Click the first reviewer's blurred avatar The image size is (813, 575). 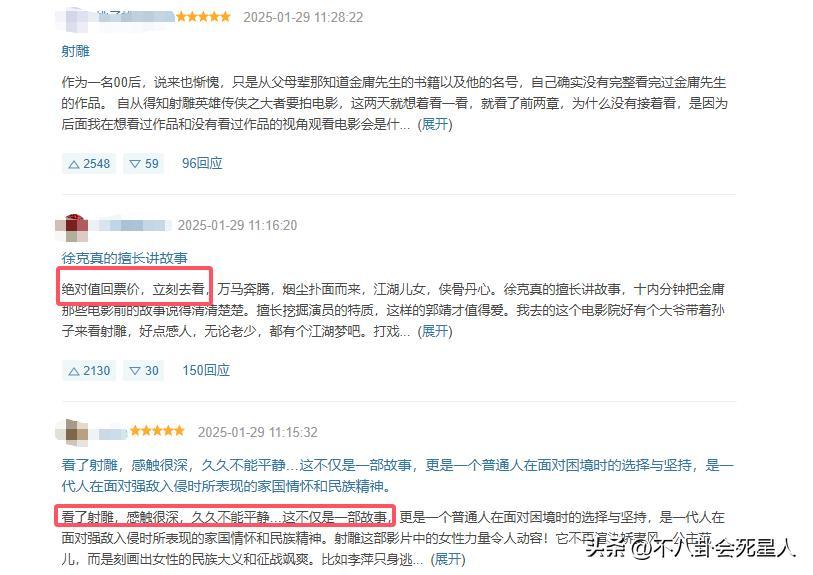(71, 19)
